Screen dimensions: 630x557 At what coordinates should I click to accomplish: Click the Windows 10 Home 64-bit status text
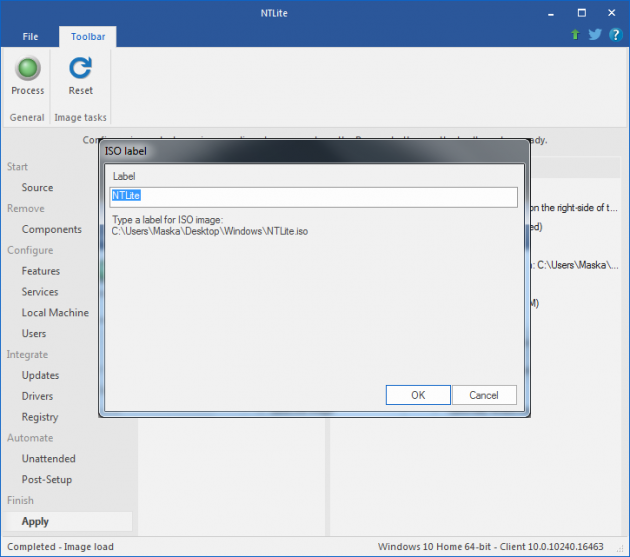[x=491, y=547]
